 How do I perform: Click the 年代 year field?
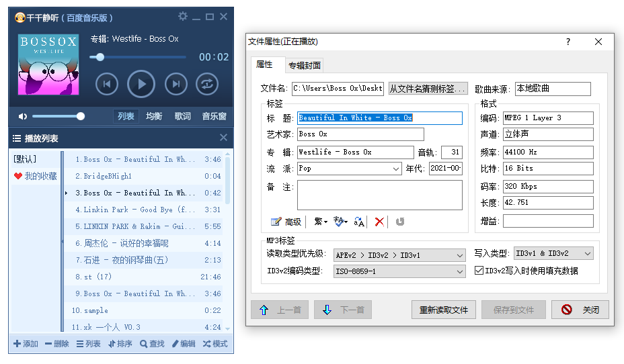click(445, 169)
